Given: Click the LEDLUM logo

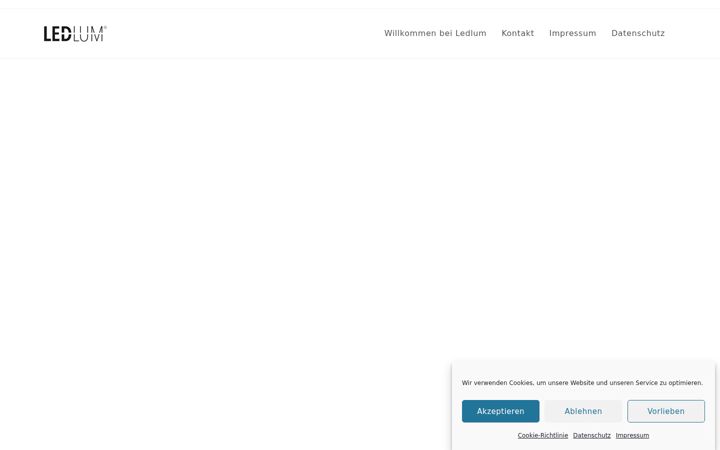Looking at the screenshot, I should point(75,34).
